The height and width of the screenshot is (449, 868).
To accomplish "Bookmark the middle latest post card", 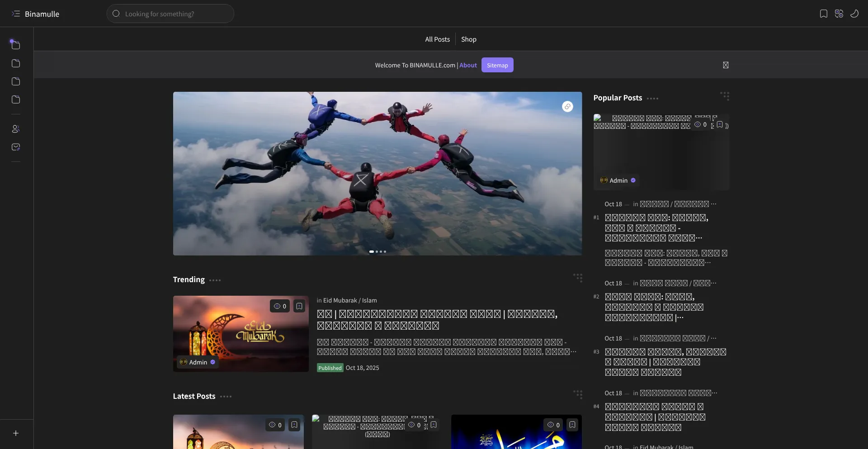I will click(x=434, y=425).
